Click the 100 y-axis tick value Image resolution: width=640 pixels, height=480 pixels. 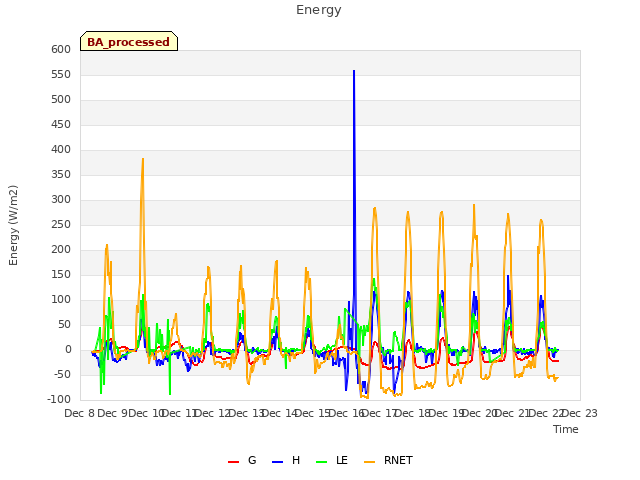coord(61,300)
